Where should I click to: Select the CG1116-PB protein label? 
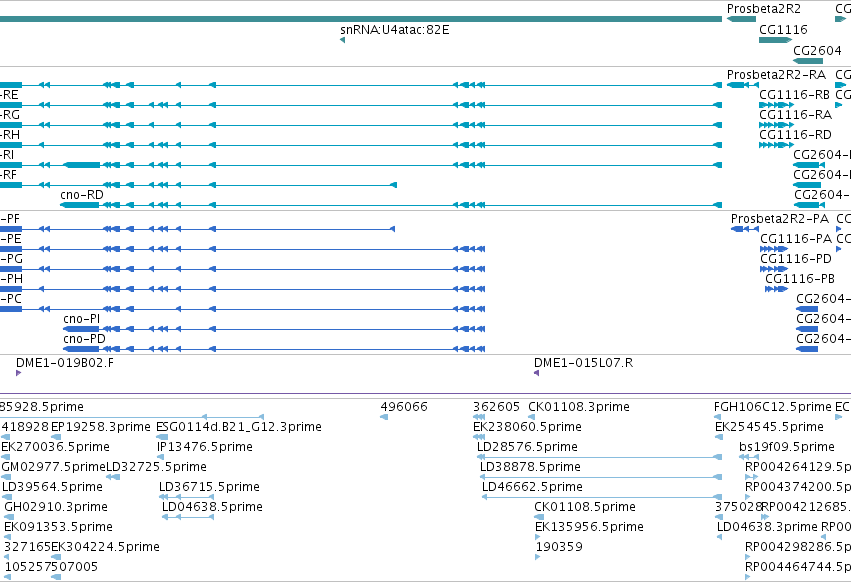(800, 279)
